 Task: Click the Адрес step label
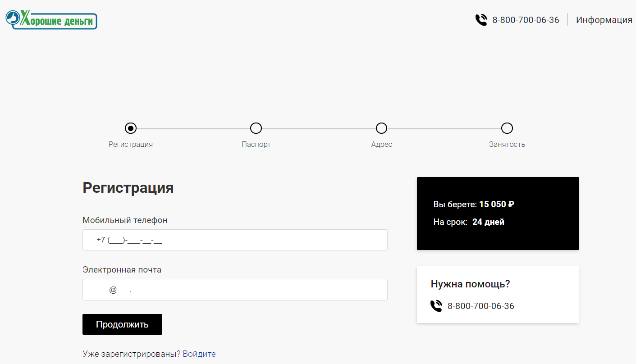tap(381, 145)
